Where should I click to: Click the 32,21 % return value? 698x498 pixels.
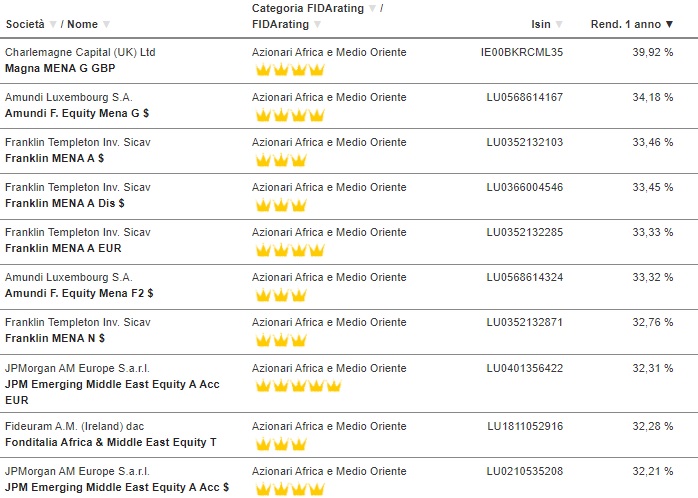click(x=653, y=471)
